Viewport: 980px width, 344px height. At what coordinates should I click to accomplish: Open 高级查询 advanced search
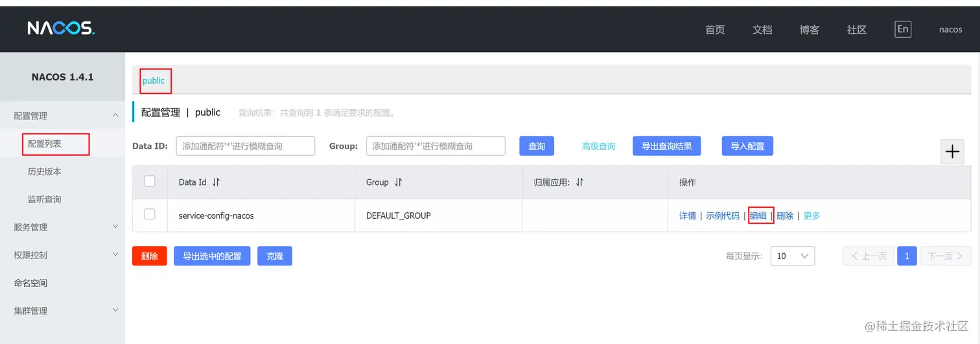[x=598, y=146]
